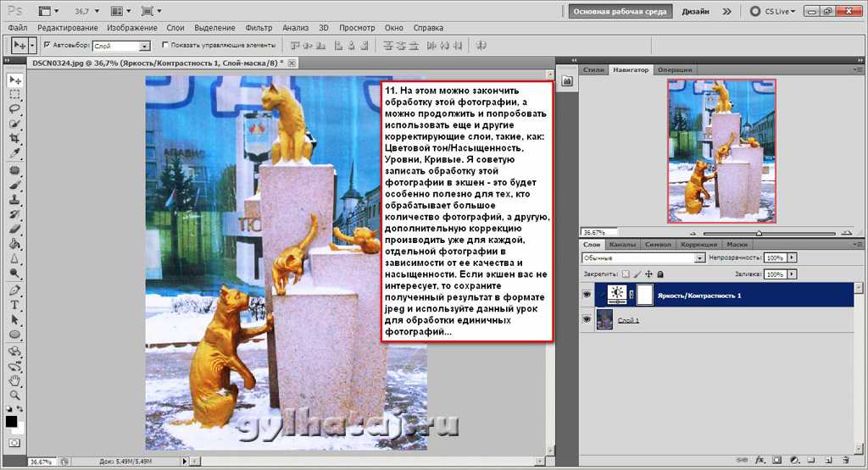This screenshot has width=868, height=470.
Task: Hide the Яркость/Контрастность 1 layer
Action: pyautogui.click(x=587, y=295)
